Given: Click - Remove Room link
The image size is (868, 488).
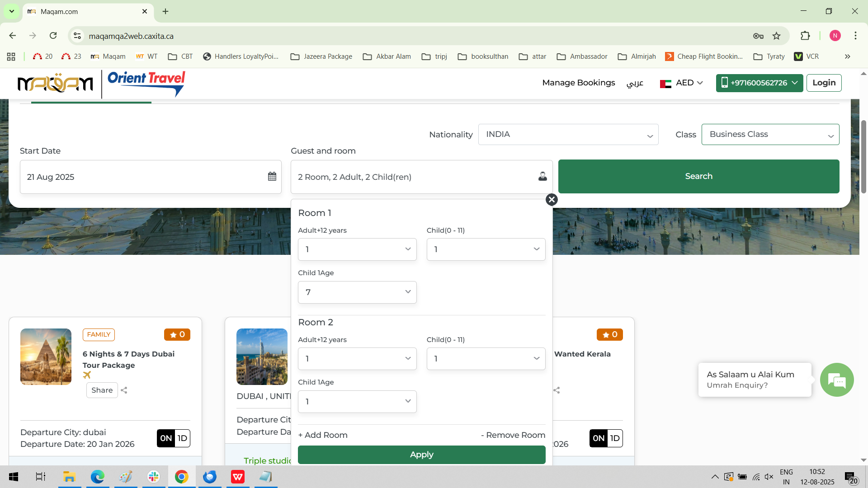Looking at the screenshot, I should pyautogui.click(x=513, y=435).
